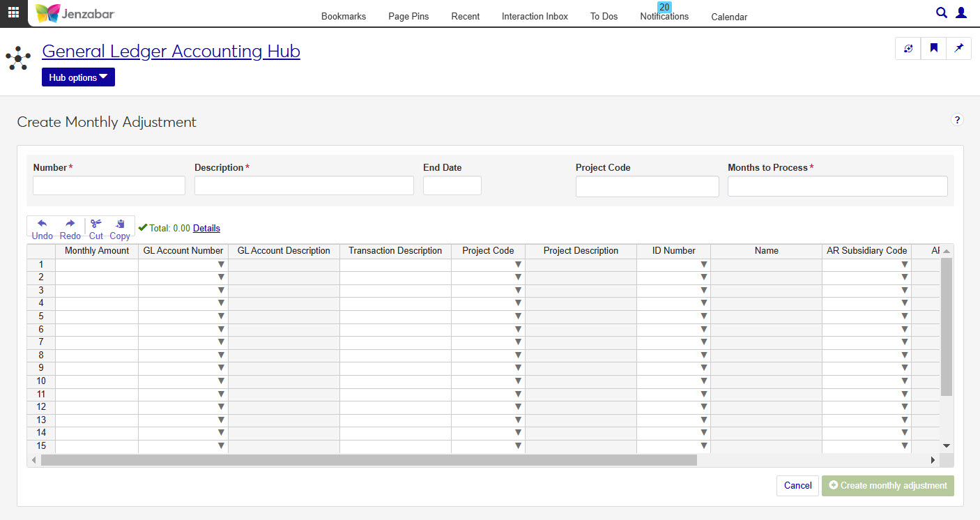This screenshot has width=980, height=520.
Task: Click the Copy clipboard icon
Action: click(x=120, y=224)
